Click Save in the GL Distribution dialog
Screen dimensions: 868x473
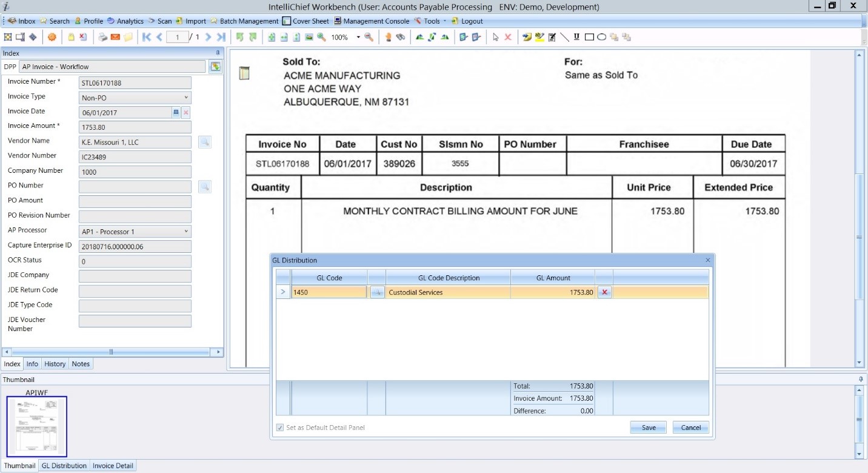click(x=648, y=428)
